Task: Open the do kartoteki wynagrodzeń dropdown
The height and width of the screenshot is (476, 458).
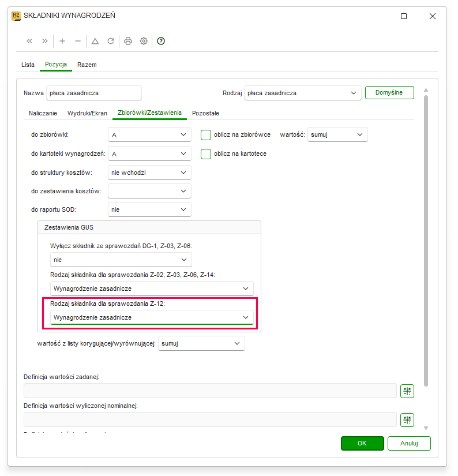Action: click(x=149, y=153)
